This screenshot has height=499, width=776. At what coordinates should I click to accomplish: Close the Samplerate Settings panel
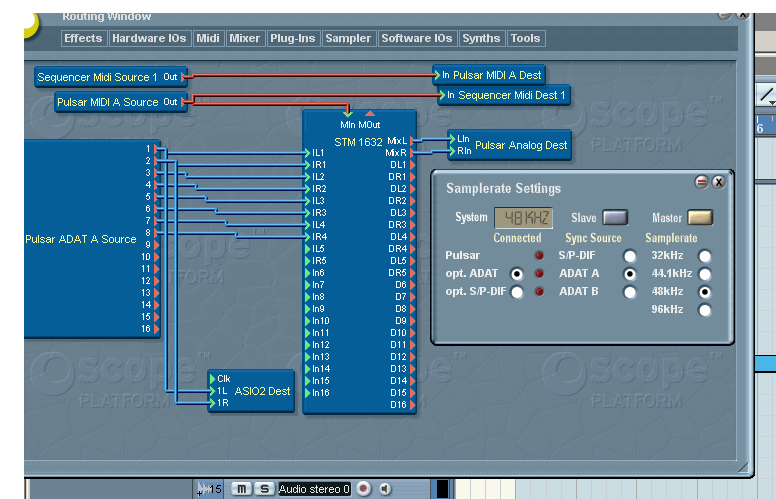[x=719, y=182]
